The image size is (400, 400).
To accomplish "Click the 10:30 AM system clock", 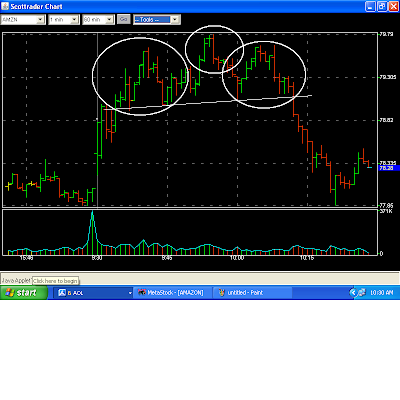I will tap(381, 293).
